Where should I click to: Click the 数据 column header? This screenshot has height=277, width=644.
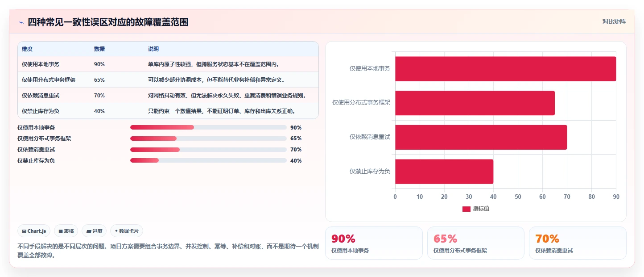pyautogui.click(x=99, y=49)
